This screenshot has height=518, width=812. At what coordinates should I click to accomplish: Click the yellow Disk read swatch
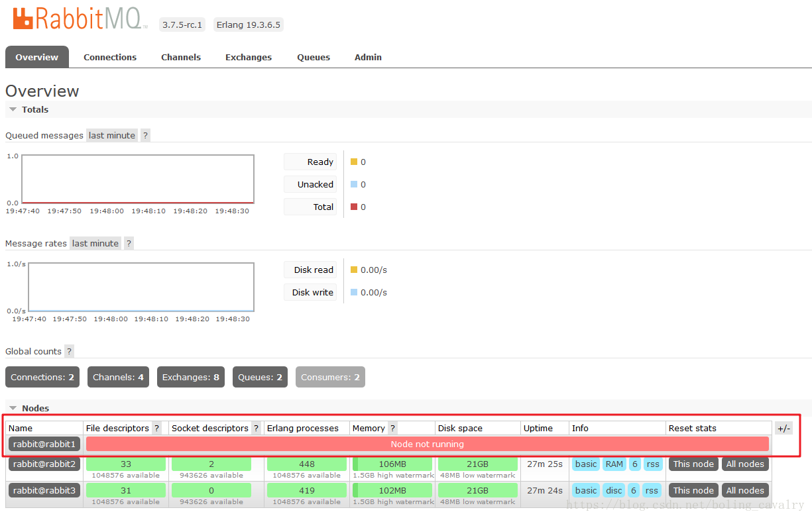(354, 270)
